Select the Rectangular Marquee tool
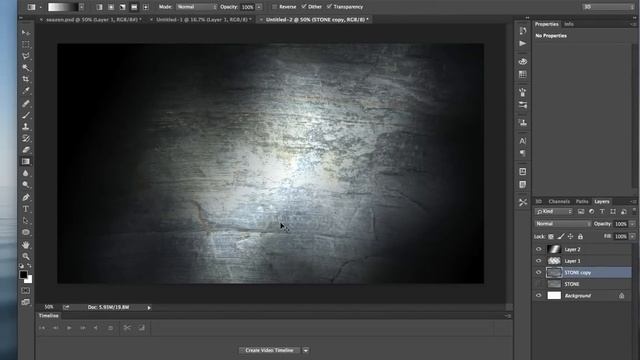640x360 pixels. pyautogui.click(x=26, y=44)
